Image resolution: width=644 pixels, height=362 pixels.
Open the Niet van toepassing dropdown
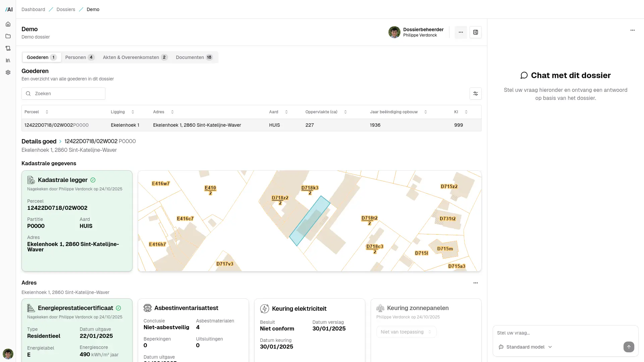click(406, 332)
